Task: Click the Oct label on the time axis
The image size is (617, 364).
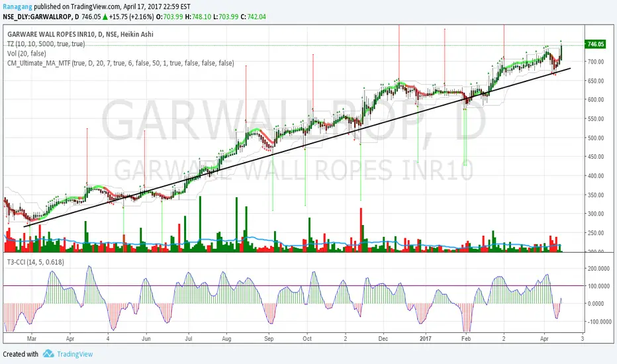Action: tap(307, 338)
